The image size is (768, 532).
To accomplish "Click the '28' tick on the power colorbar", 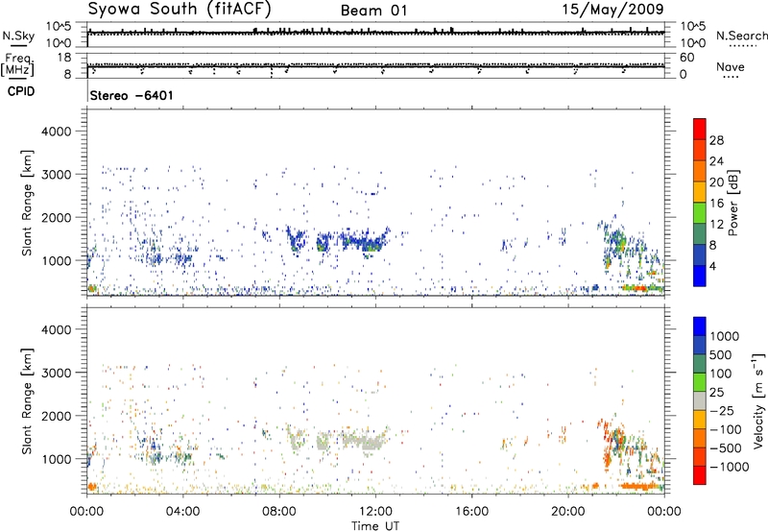I will click(x=716, y=140).
